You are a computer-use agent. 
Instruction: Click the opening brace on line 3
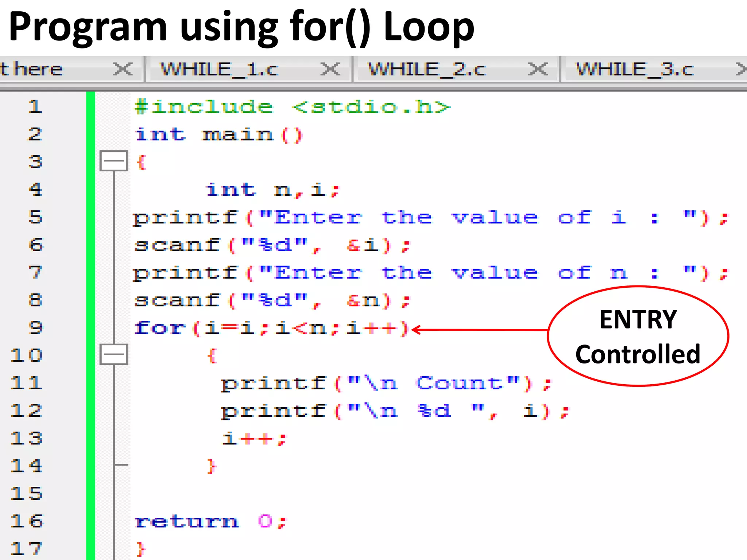click(141, 162)
